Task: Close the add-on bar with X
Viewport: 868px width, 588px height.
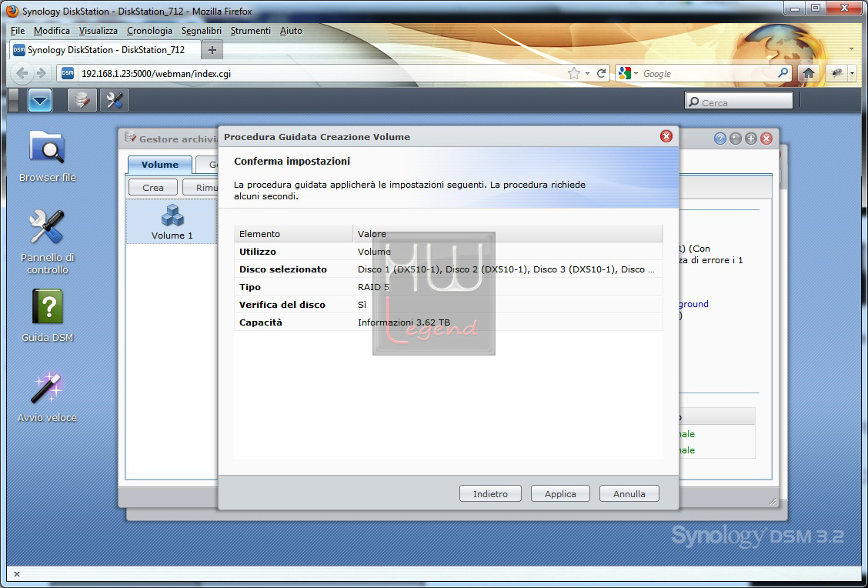Action: pos(17,574)
